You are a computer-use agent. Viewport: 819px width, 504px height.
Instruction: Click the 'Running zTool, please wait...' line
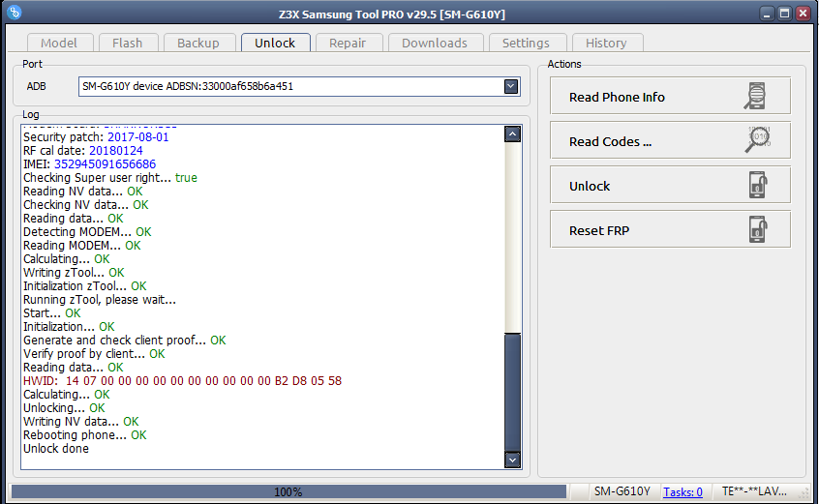[100, 300]
